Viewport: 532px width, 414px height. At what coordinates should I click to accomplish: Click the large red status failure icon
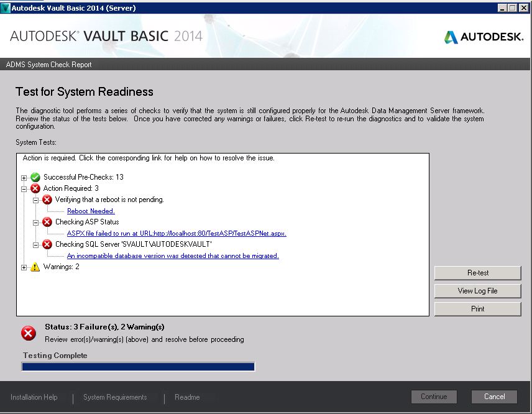tap(29, 333)
